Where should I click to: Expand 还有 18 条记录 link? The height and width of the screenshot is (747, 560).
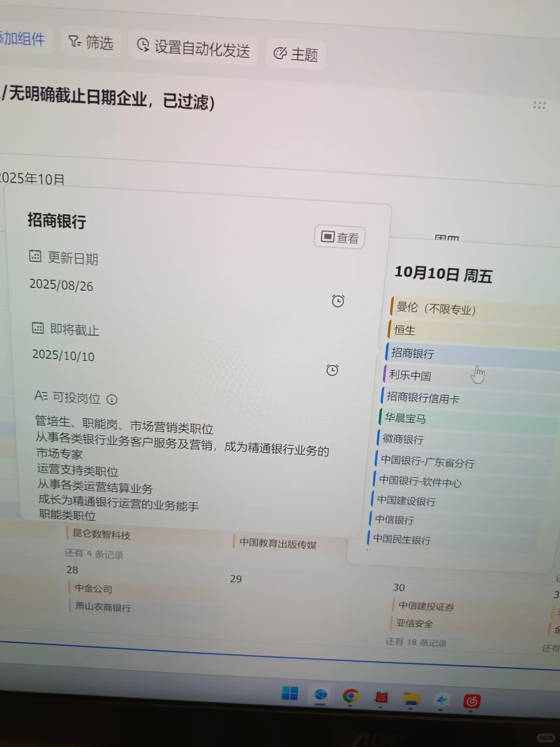(416, 643)
